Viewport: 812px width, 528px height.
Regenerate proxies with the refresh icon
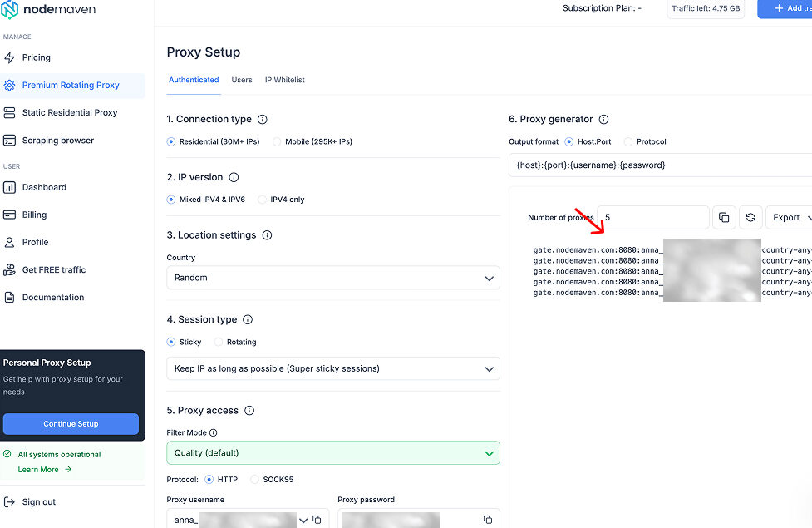(x=751, y=217)
